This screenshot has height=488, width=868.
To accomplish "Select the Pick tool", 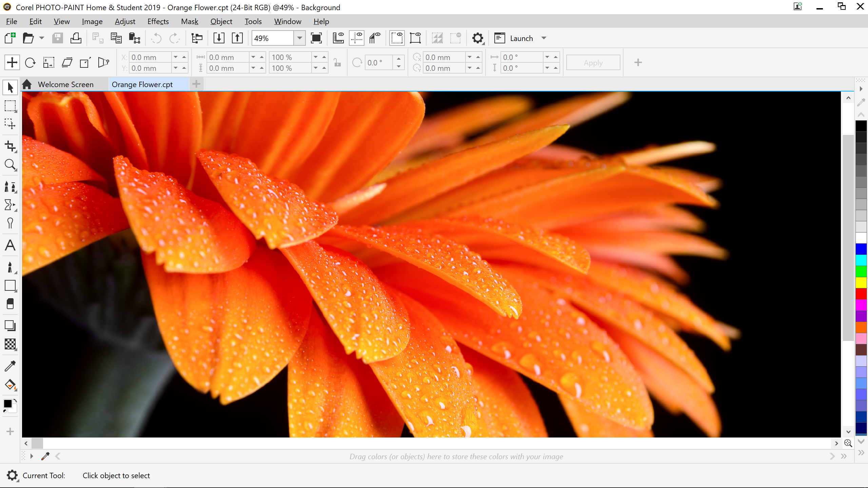I will coord(10,87).
